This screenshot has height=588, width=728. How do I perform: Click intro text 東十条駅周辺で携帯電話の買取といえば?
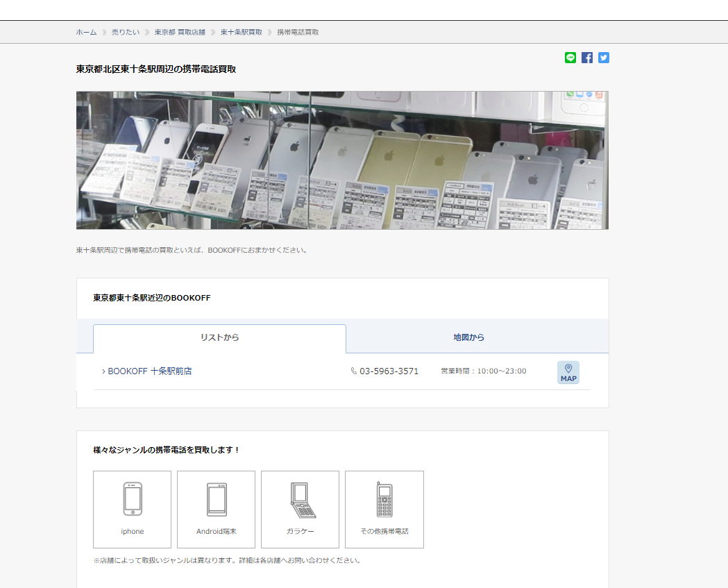[192, 250]
